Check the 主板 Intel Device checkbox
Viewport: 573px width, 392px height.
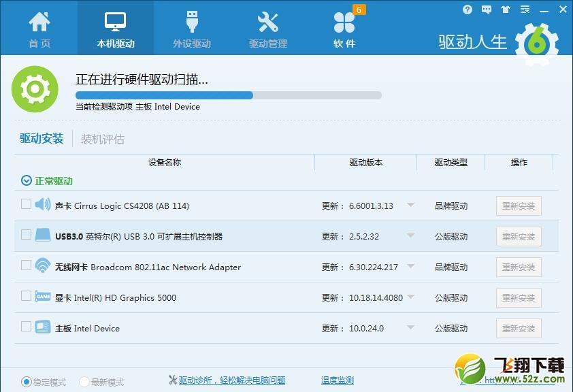[x=26, y=326]
